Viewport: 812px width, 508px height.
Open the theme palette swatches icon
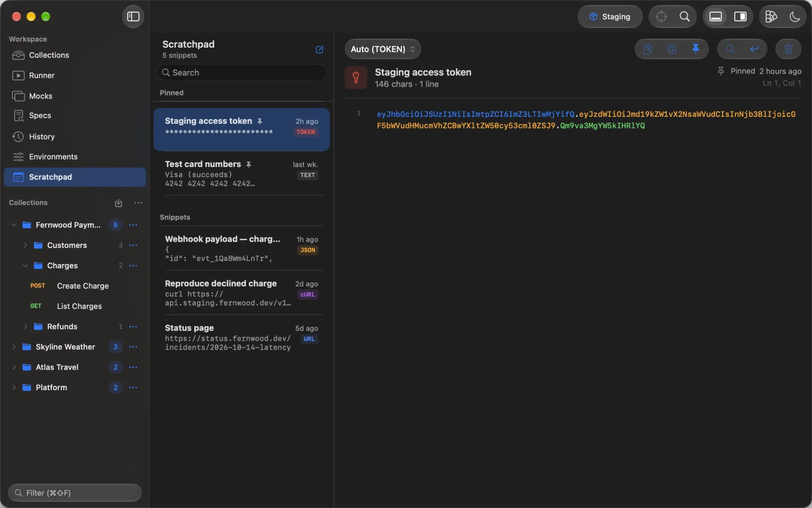[771, 17]
